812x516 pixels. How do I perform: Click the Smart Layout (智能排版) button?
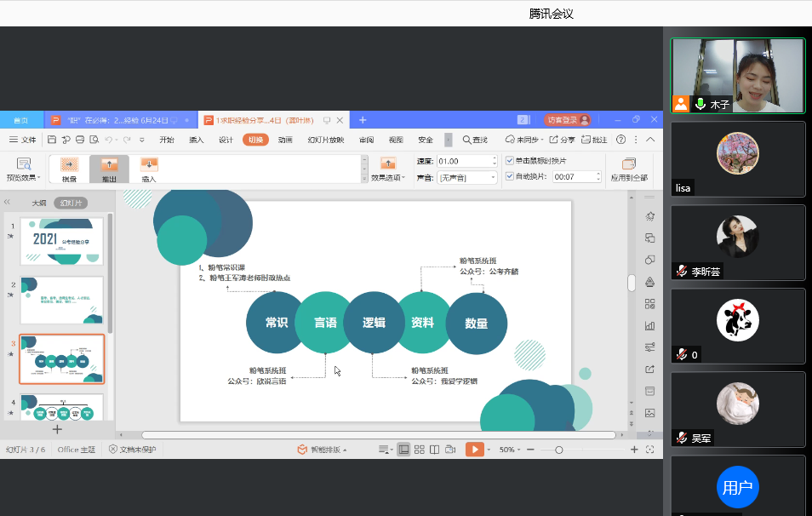click(x=319, y=449)
